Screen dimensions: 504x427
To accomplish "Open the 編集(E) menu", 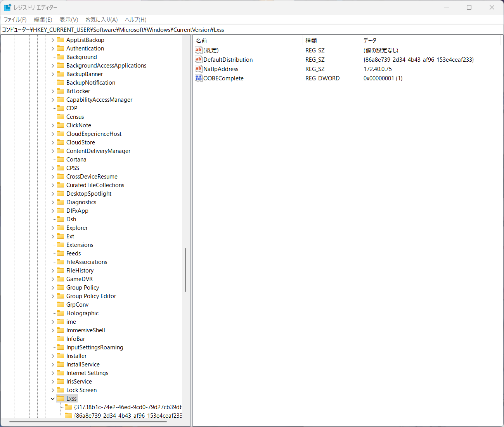I will tap(43, 19).
